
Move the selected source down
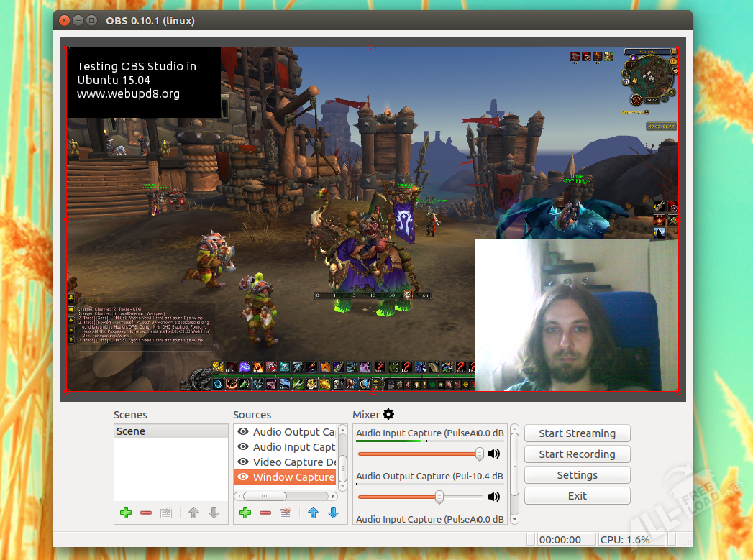[333, 513]
